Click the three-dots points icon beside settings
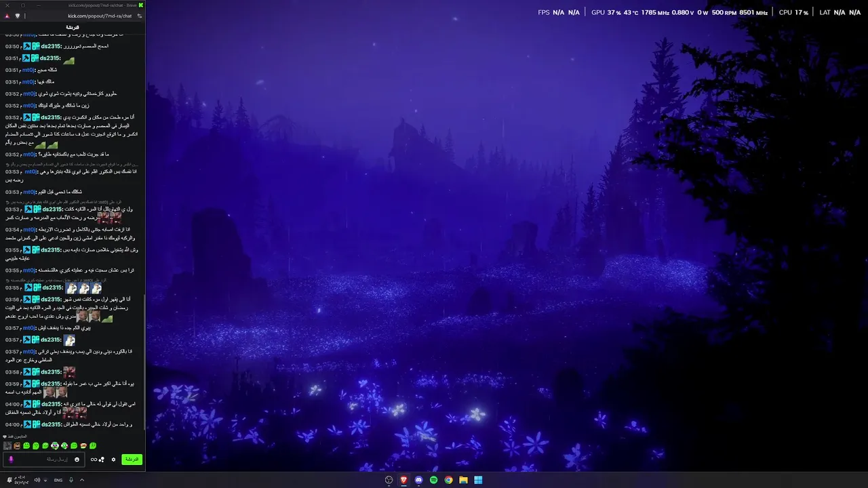The width and height of the screenshot is (868, 488). pos(102,460)
